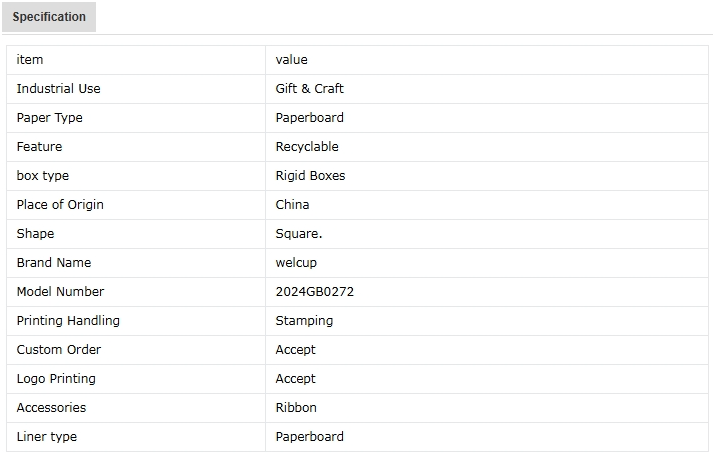The height and width of the screenshot is (457, 713).
Task: Select the 'item' header cell
Action: coord(136,60)
